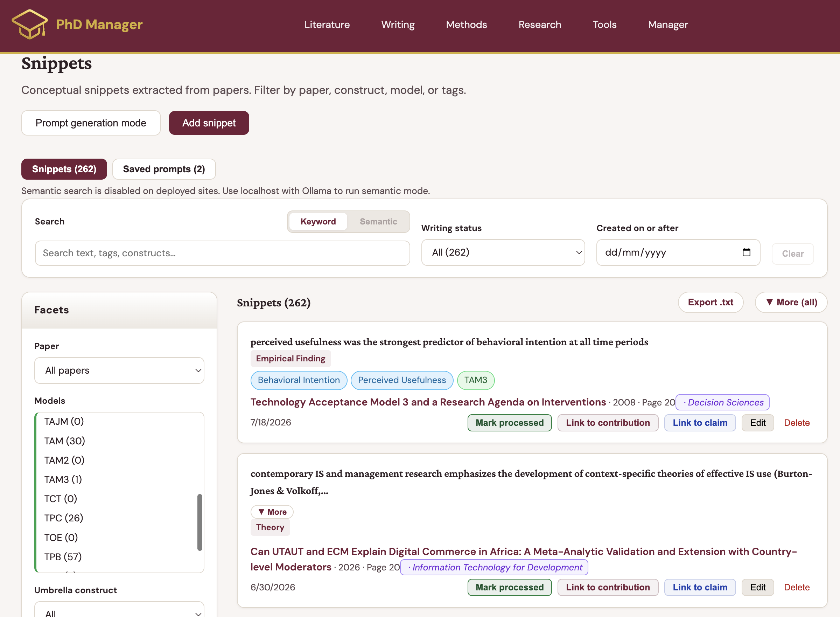Image resolution: width=840 pixels, height=617 pixels.
Task: Click the Perceived Usefulness tag
Action: (402, 380)
